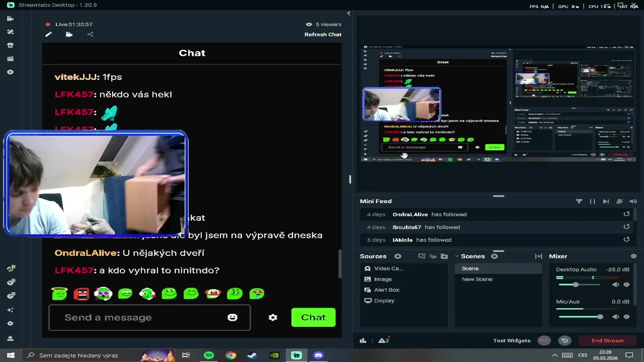Viewport: 644px width, 362px height.
Task: Collapse the chat panel with the arrow
Action: point(349,14)
